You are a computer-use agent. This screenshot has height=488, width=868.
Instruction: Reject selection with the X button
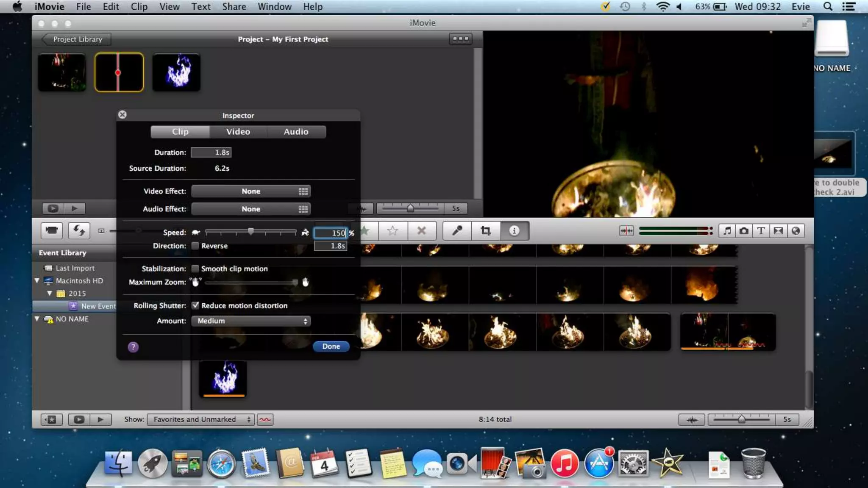pos(422,231)
